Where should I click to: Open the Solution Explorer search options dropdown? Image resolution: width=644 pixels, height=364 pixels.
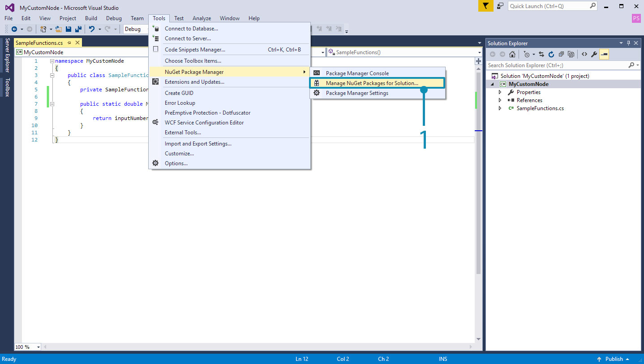point(638,65)
